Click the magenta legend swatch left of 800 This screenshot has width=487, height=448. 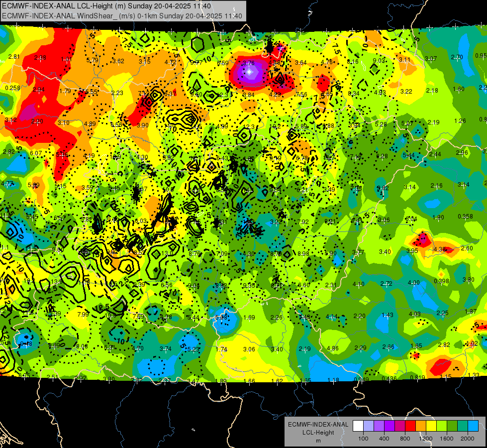point(400,426)
